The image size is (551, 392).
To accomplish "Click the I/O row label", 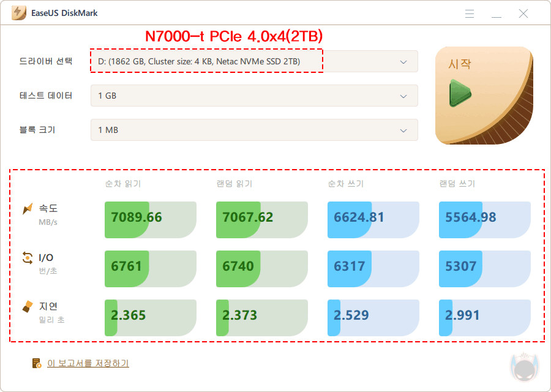I will (x=46, y=258).
